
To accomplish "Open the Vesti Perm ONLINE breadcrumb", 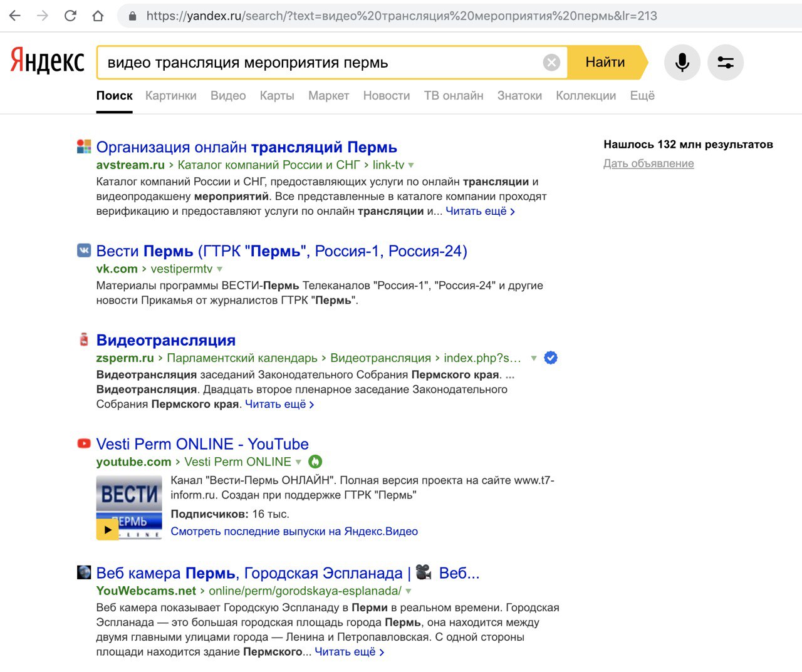I will click(x=238, y=462).
